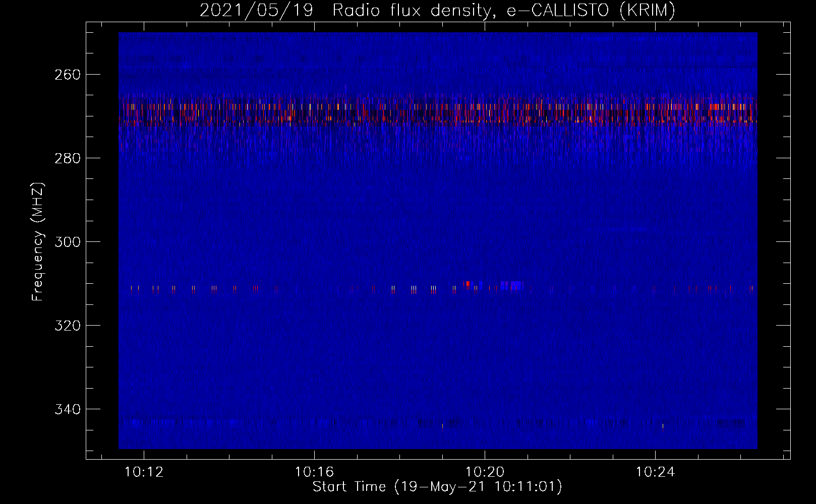Click the 10:16 time tick label

click(x=315, y=472)
